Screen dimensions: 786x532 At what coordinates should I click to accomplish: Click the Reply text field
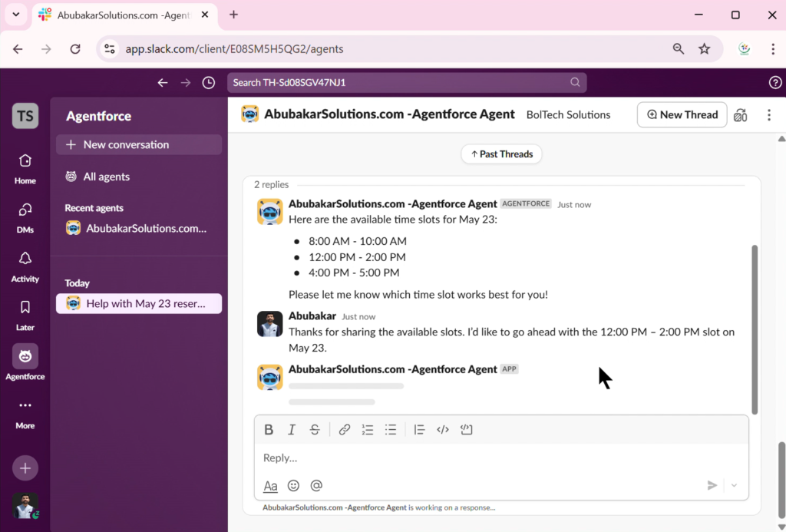[501, 458]
